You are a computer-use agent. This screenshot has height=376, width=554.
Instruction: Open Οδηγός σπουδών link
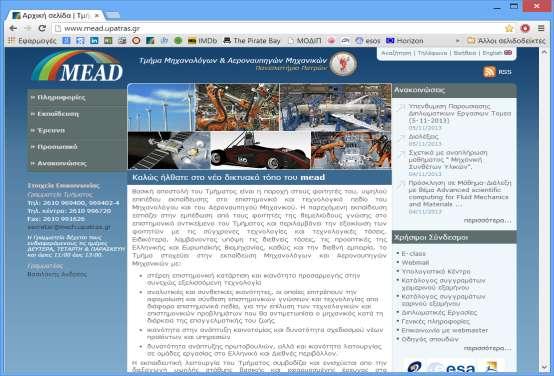[x=430, y=339]
